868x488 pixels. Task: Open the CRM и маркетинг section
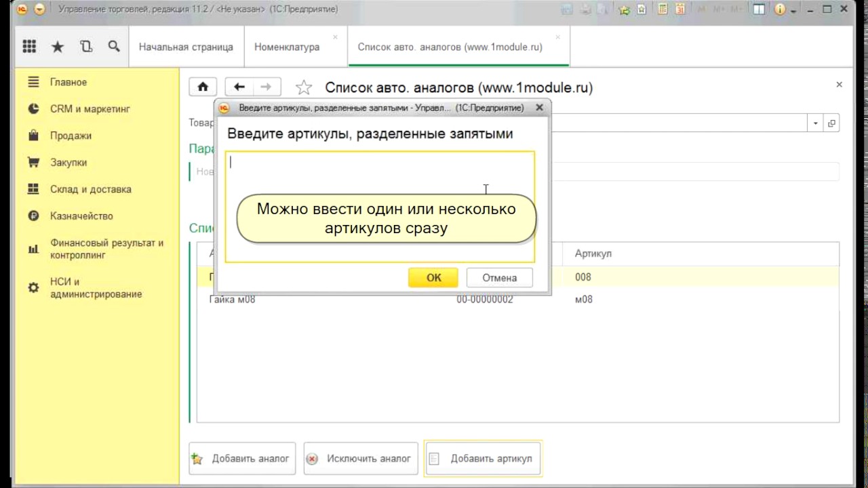[x=90, y=109]
